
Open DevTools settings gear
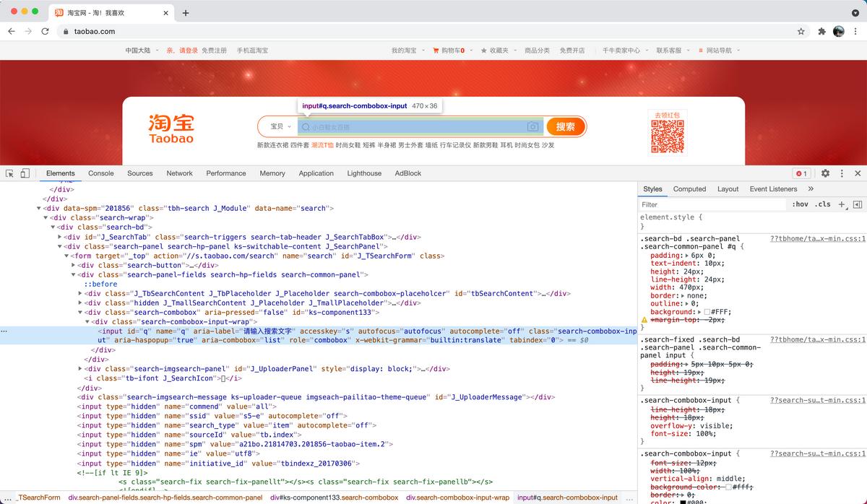pyautogui.click(x=825, y=173)
